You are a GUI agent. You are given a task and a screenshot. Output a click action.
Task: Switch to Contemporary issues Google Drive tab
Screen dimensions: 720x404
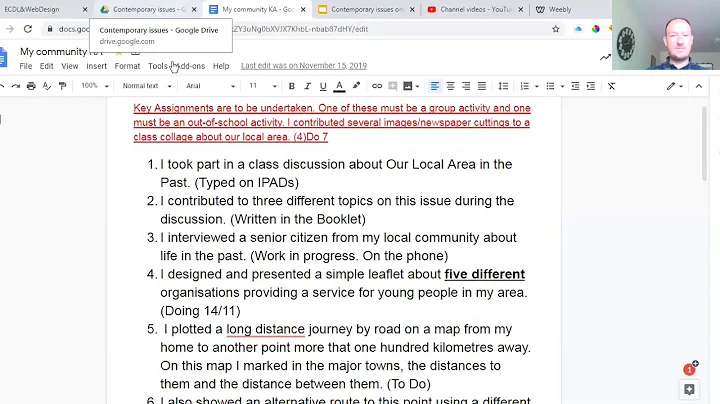pyautogui.click(x=147, y=9)
